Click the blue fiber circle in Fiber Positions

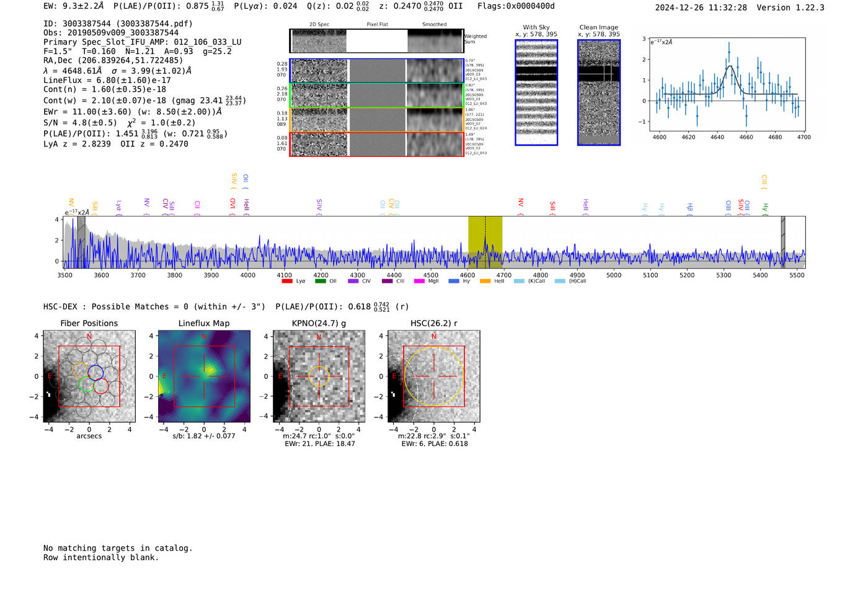pos(95,373)
